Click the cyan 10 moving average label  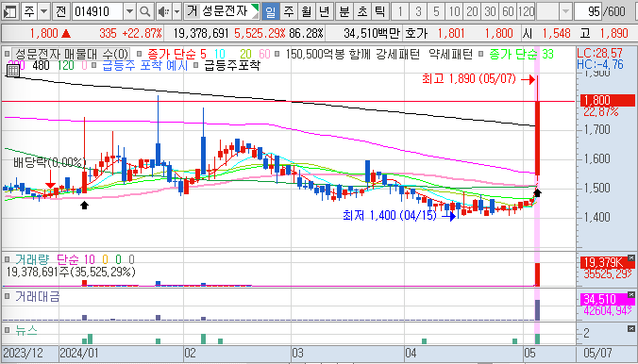219,54
